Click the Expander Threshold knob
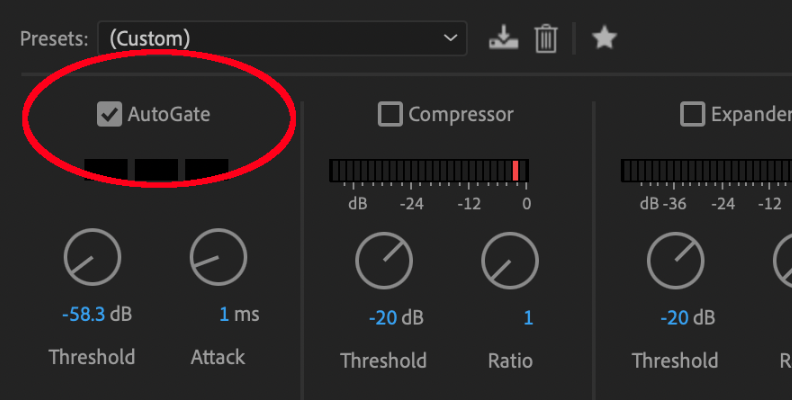792x400 pixels. click(x=675, y=261)
